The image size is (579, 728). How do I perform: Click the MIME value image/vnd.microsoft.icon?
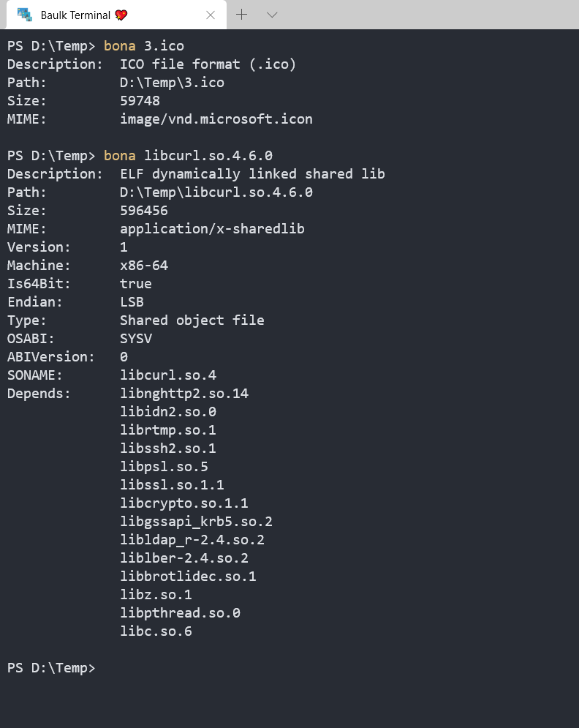coord(216,119)
